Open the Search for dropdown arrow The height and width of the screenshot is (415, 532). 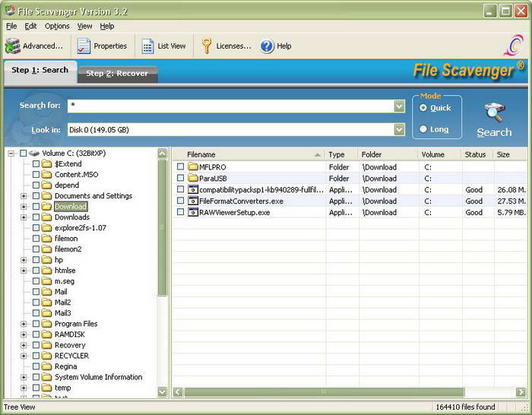399,106
